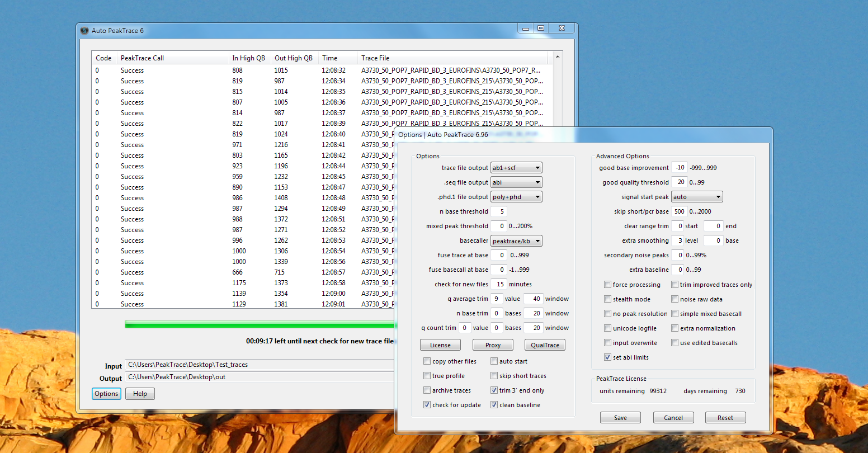Viewport: 868px width, 453px height.
Task: Uncheck set abi limits option
Action: coord(608,357)
